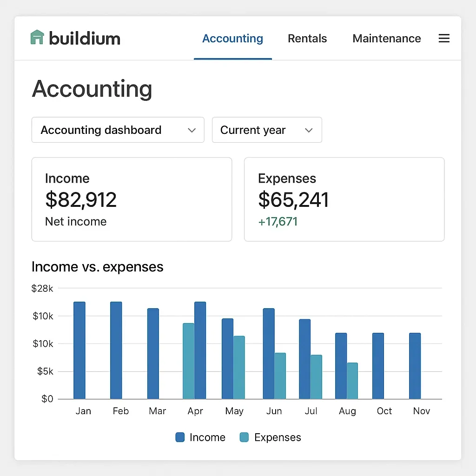Click the Buildium house logo icon

coord(37,37)
